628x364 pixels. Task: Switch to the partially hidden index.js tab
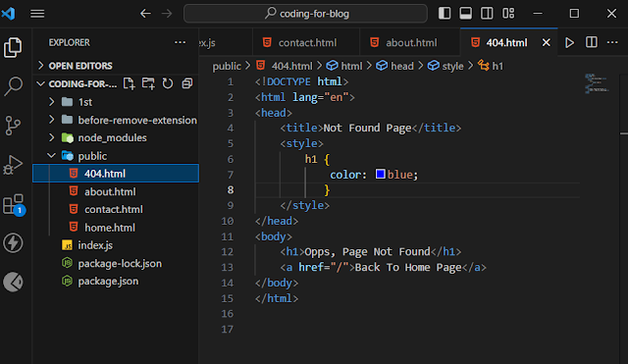(x=226, y=42)
